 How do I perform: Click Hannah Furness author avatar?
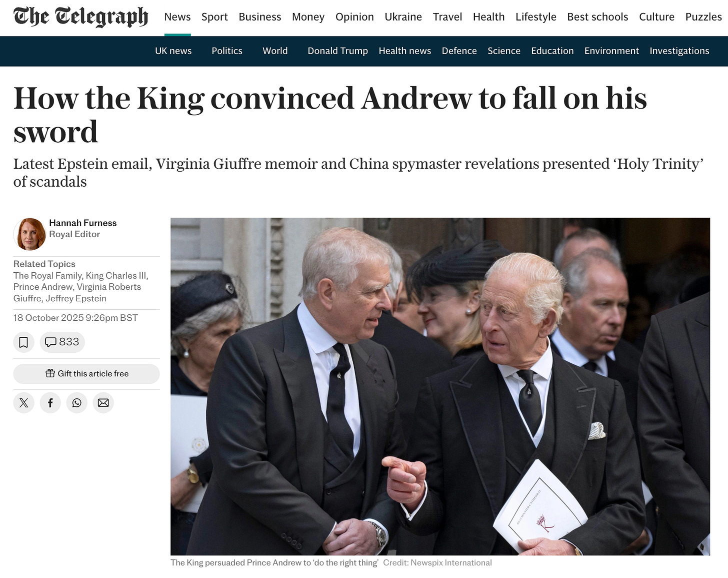[29, 234]
